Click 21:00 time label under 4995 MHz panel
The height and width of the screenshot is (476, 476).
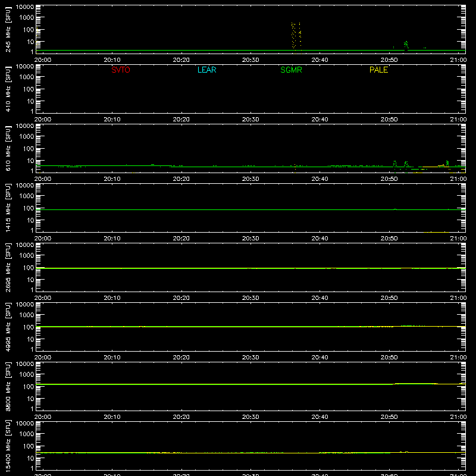[458, 358]
